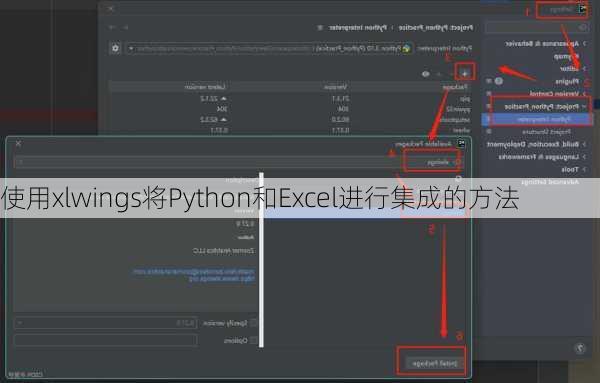The height and width of the screenshot is (383, 600).
Task: Click the setuptools package row
Action: pos(291,119)
